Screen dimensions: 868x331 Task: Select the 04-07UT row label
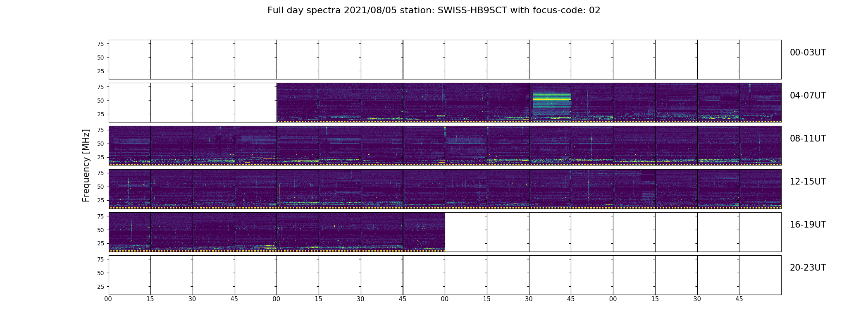808,96
